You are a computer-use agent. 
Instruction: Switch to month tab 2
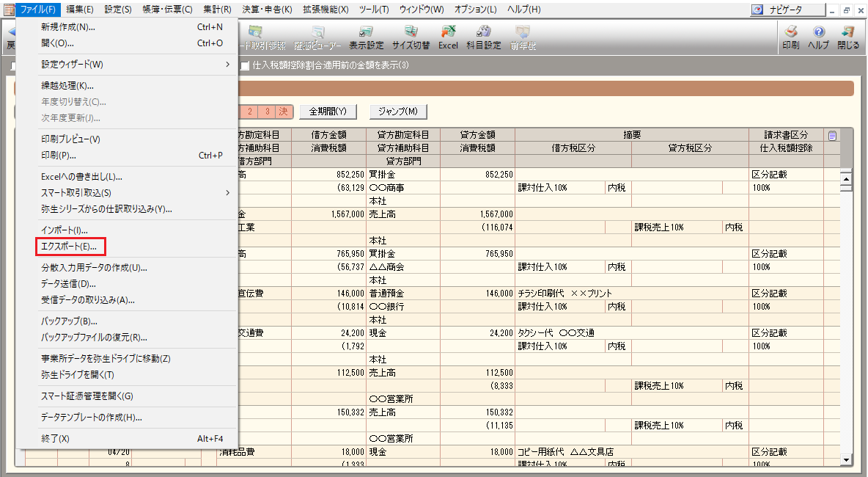[x=250, y=112]
